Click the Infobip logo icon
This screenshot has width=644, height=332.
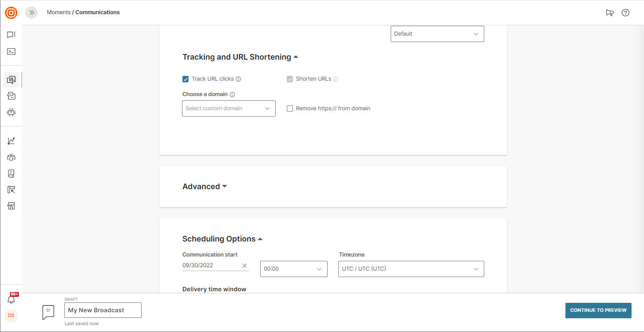[x=11, y=13]
